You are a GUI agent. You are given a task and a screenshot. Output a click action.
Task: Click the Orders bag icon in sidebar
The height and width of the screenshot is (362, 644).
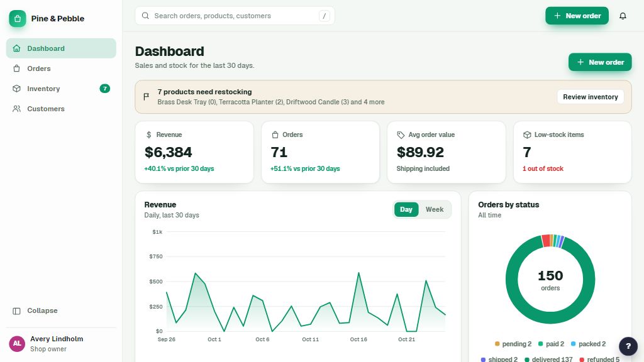(x=16, y=69)
